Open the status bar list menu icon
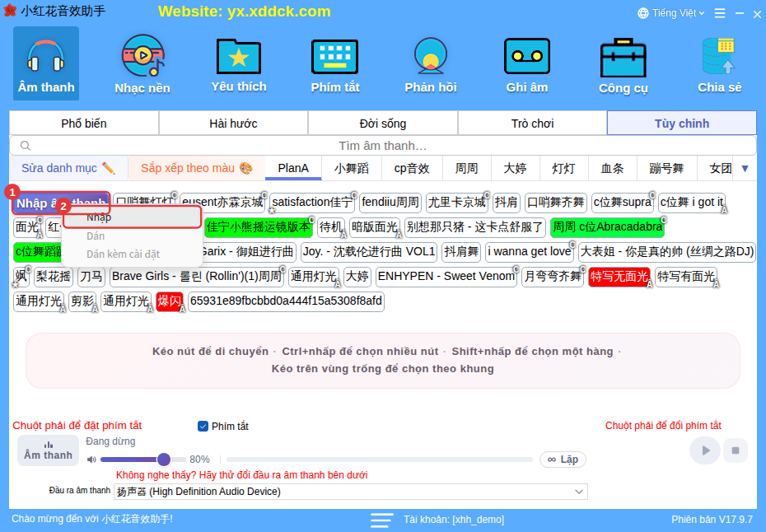766x532 pixels. [381, 520]
